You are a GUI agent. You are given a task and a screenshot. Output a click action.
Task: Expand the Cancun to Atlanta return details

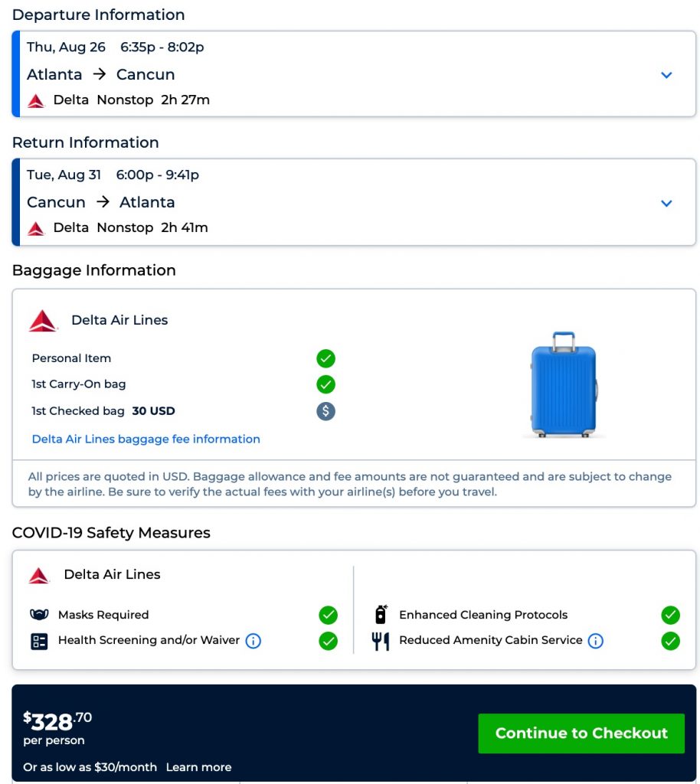(x=666, y=203)
